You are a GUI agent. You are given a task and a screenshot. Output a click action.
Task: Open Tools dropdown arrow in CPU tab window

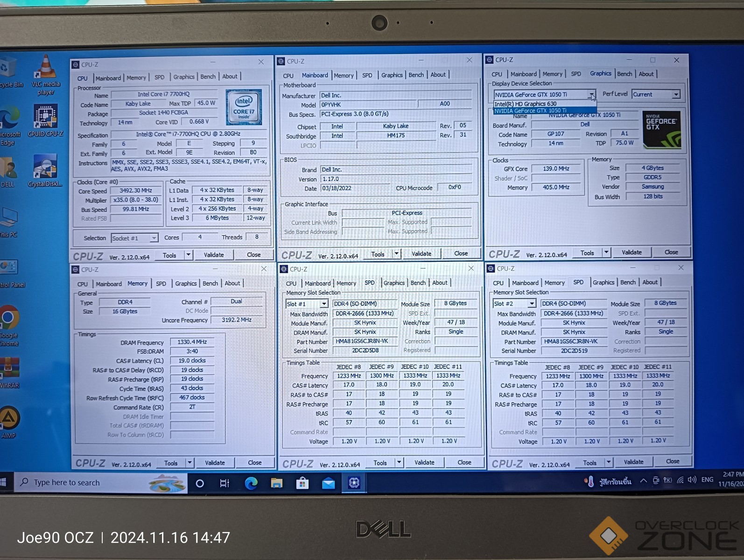tap(188, 255)
